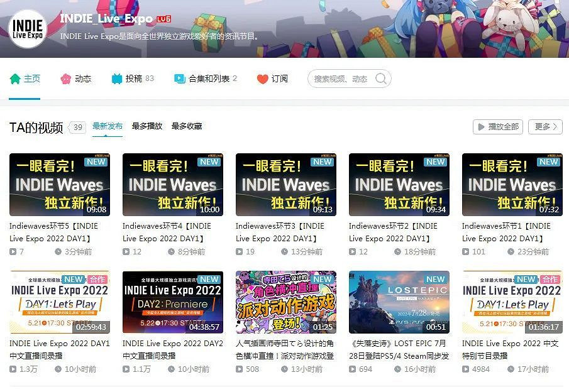Open the LOST EPIC video thumbnail
The width and height of the screenshot is (569, 392).
[399, 302]
